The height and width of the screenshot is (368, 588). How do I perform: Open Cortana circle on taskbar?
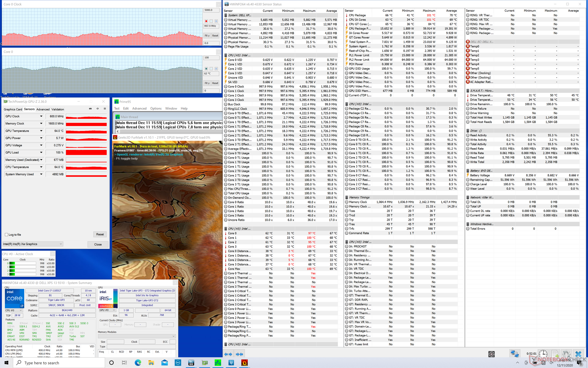point(111,363)
